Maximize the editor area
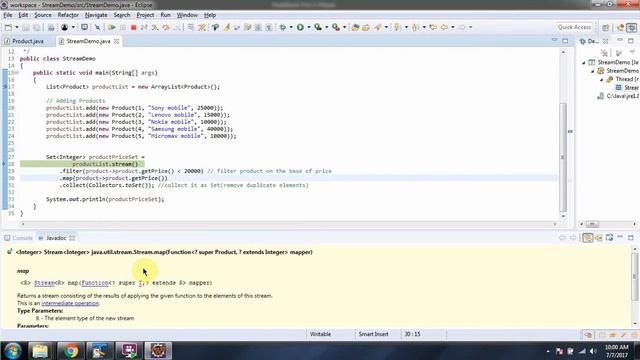The height and width of the screenshot is (360, 640). [x=565, y=41]
